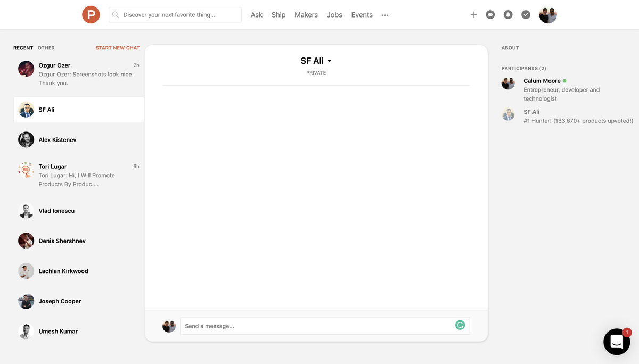Click Joseph Cooper's avatar
The image size is (639, 364).
click(x=26, y=301)
